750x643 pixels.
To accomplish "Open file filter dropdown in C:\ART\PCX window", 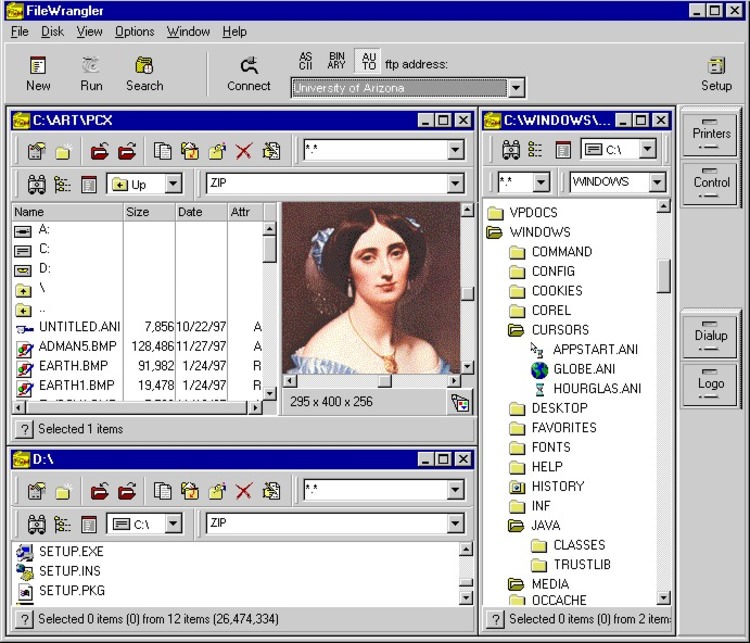I will click(x=455, y=150).
